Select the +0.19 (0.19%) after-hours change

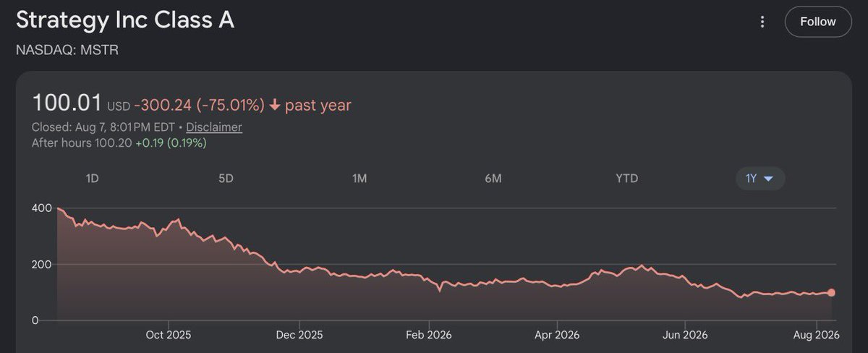(171, 143)
